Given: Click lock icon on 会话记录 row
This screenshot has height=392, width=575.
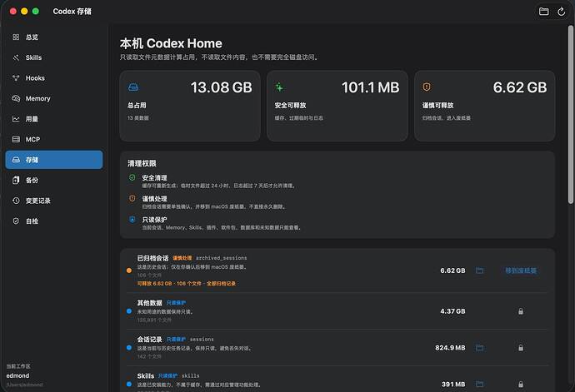Looking at the screenshot, I should pyautogui.click(x=520, y=348).
